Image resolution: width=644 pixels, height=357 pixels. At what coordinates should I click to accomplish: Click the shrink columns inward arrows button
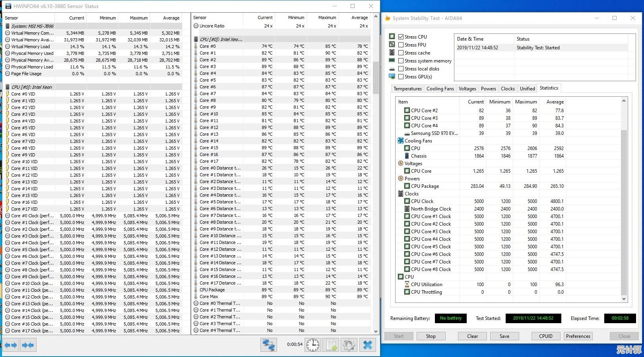point(28,345)
